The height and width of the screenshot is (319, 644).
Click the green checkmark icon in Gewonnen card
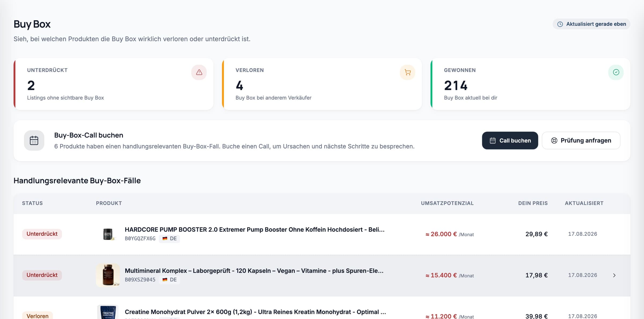(x=616, y=72)
